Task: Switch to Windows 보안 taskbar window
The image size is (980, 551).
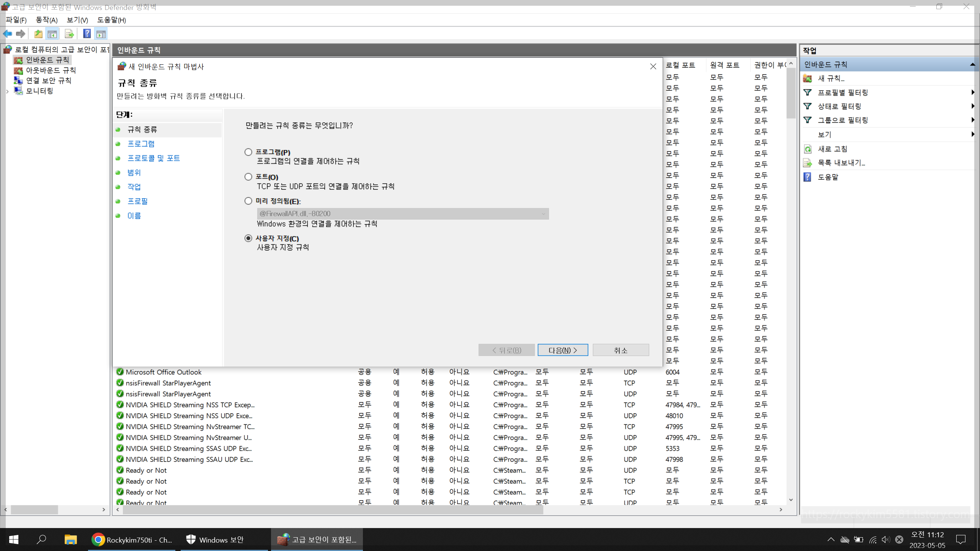Action: point(225,540)
